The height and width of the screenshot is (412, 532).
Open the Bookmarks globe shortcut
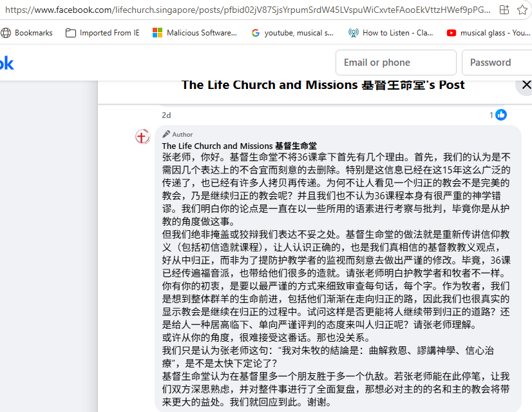[27, 33]
